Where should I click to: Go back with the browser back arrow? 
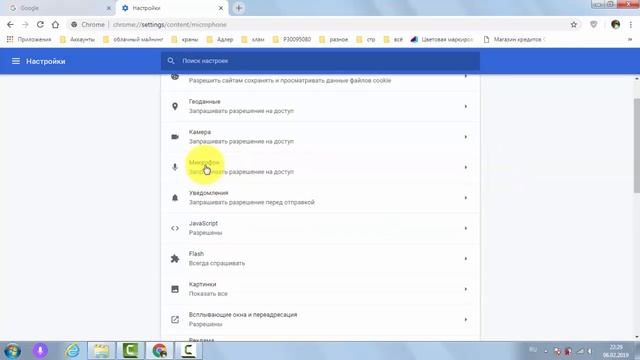[x=10, y=24]
